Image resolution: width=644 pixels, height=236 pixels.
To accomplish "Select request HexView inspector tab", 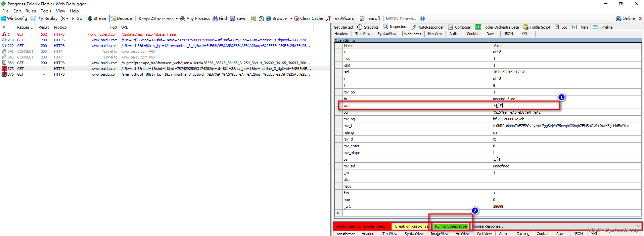I will point(435,34).
